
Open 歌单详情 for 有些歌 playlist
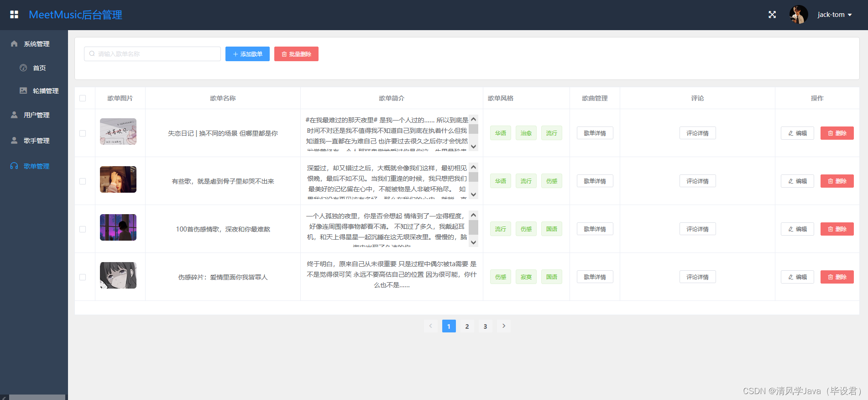pos(595,181)
